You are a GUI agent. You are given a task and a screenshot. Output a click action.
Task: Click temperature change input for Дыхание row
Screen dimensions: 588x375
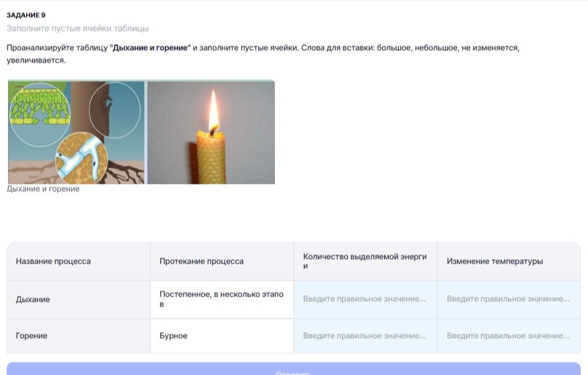coord(508,299)
